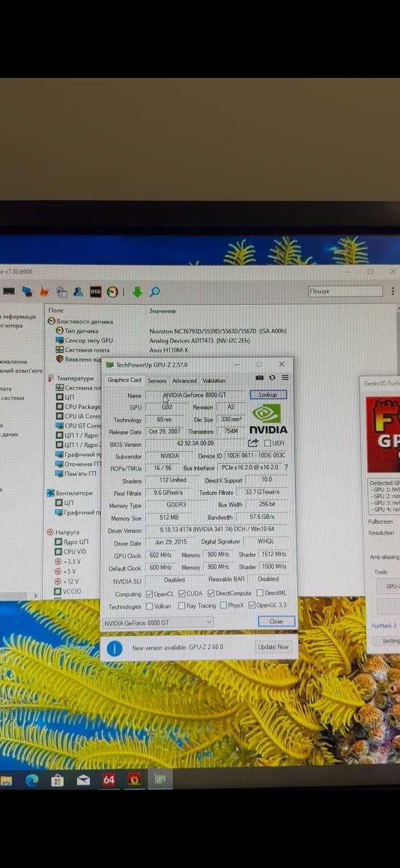Toggle the DirectML checkbox
The image size is (400, 868).
click(x=260, y=593)
